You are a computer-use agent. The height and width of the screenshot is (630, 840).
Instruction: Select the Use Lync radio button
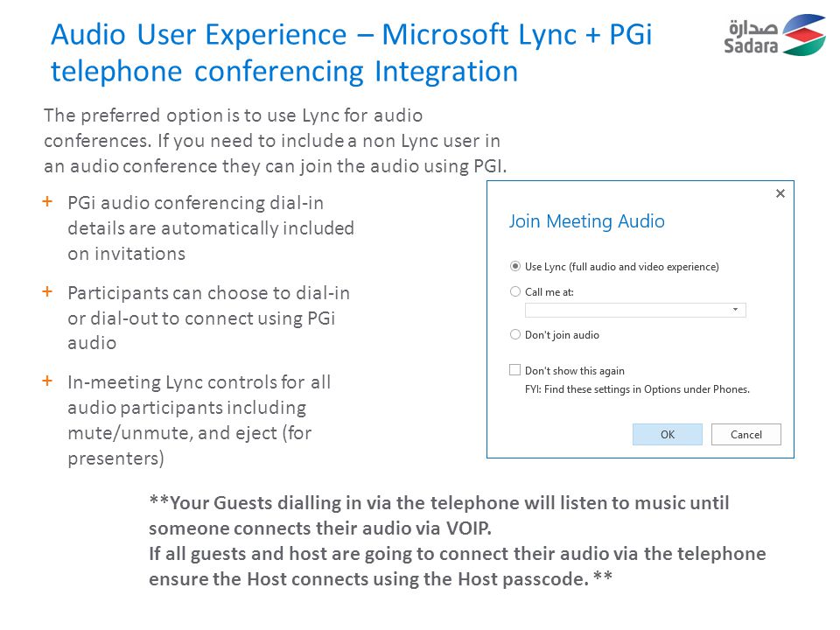click(x=514, y=266)
